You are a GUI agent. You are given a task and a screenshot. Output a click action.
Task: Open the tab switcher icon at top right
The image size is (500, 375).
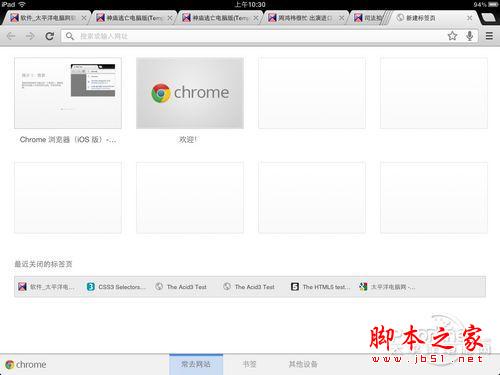488,18
